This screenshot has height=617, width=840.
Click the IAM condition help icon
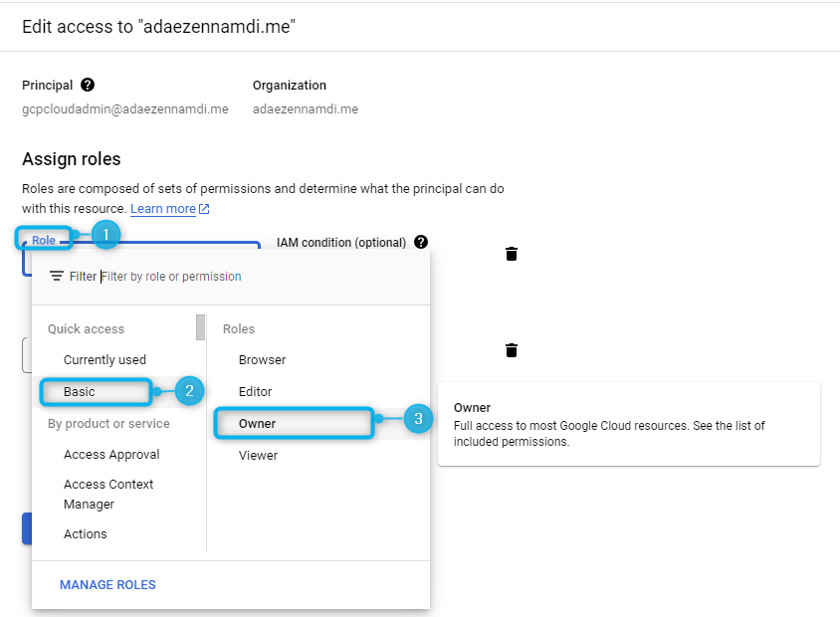point(421,242)
